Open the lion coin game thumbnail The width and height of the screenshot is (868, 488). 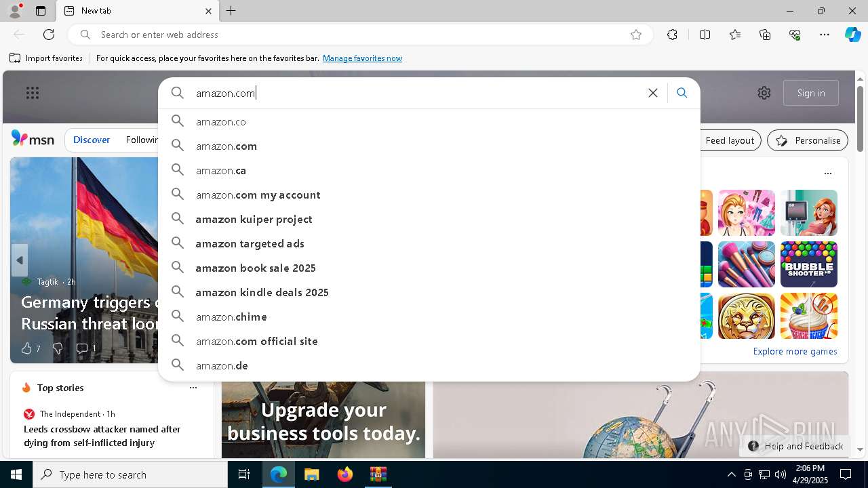pos(746,316)
